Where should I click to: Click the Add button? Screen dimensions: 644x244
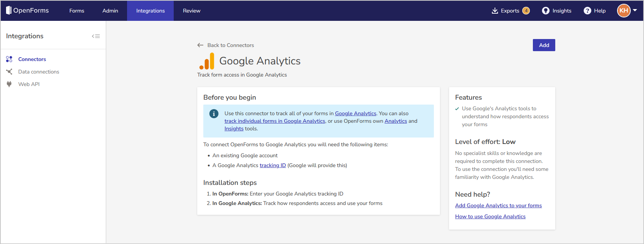pyautogui.click(x=544, y=45)
